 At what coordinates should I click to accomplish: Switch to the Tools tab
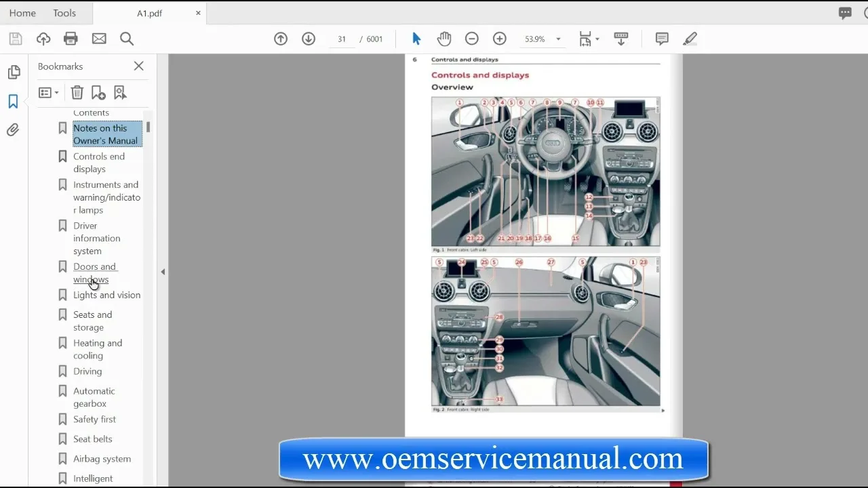64,13
